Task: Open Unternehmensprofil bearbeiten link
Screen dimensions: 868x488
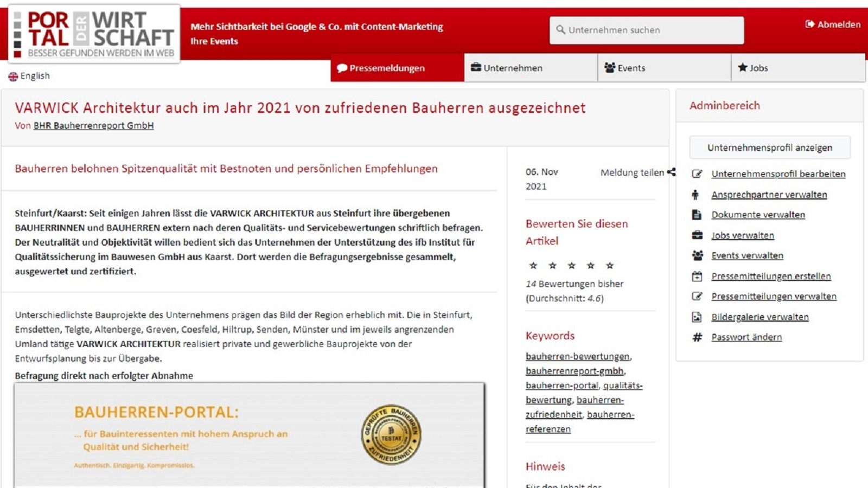Action: 778,174
